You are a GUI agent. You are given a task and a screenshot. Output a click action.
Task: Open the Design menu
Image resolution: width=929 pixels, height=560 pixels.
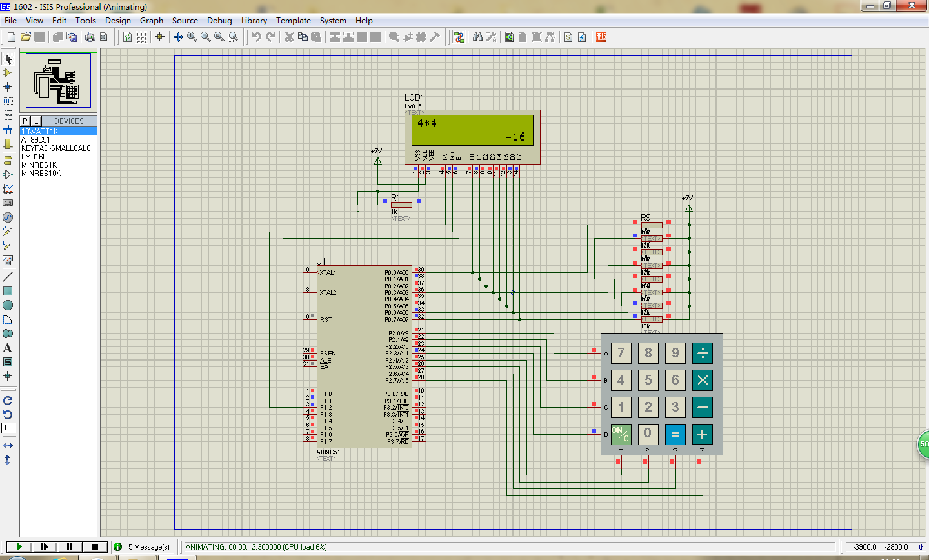pos(118,21)
